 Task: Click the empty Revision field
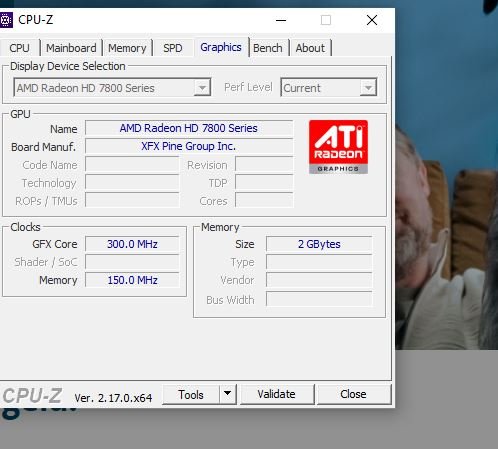(264, 165)
